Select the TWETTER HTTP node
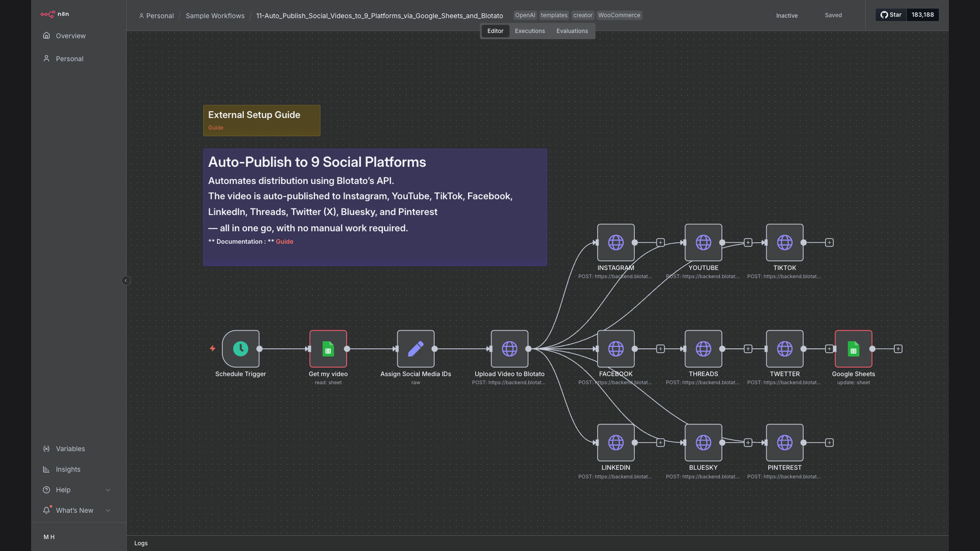The height and width of the screenshot is (551, 980). click(x=785, y=349)
